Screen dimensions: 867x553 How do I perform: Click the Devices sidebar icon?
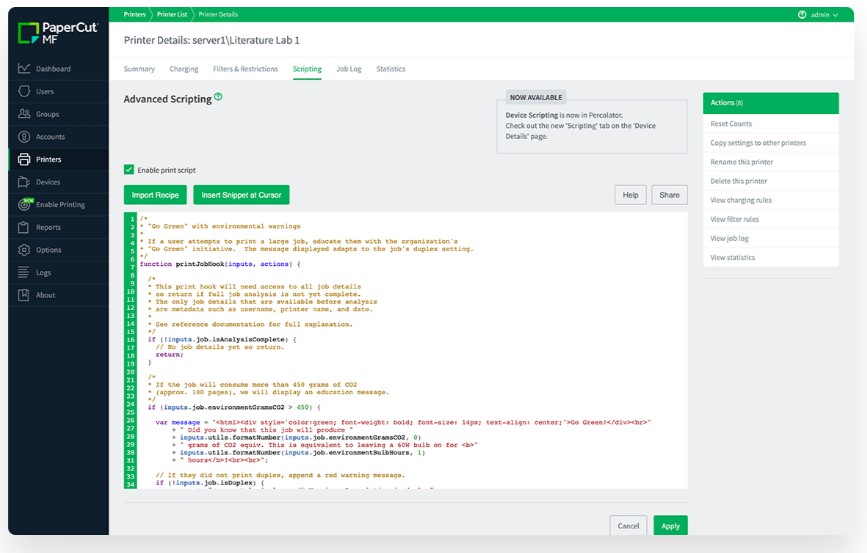(x=24, y=182)
